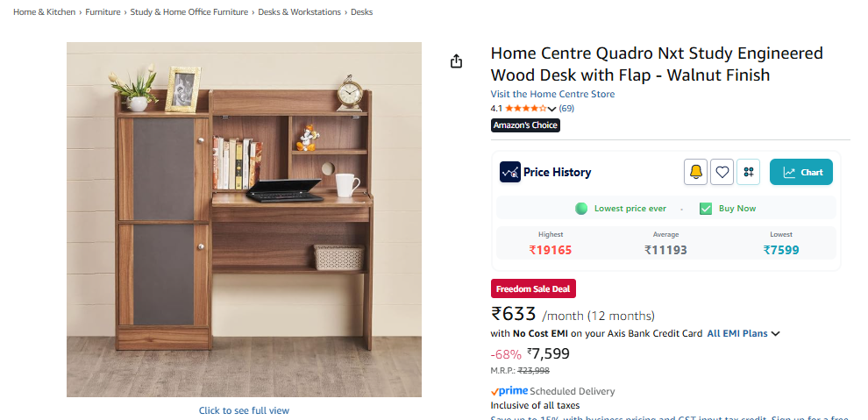Open the Price History Chart button

[801, 172]
